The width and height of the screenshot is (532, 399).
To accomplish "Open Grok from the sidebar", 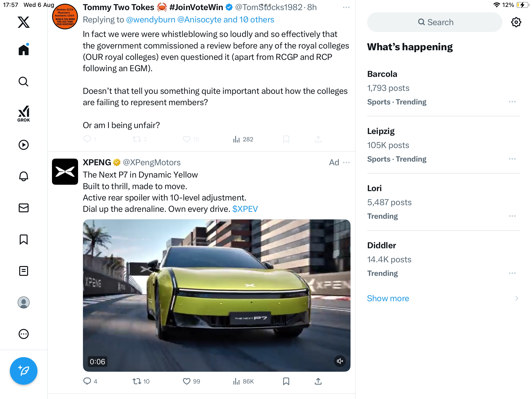I will [24, 114].
